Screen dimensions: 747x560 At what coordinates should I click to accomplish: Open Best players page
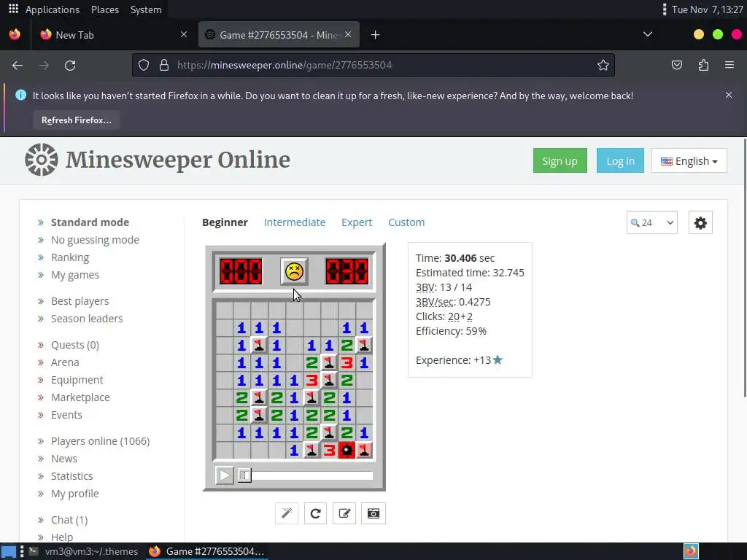click(x=80, y=301)
